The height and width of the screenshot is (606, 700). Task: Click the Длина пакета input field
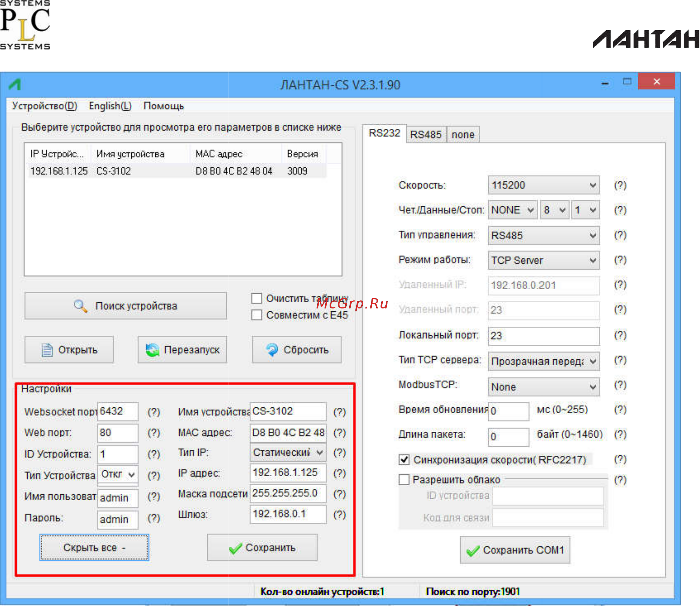508,437
